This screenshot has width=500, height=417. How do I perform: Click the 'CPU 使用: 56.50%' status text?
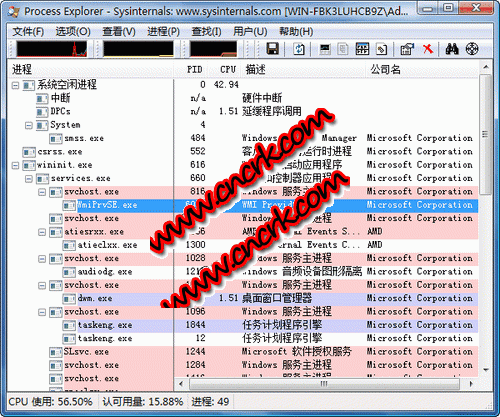tap(50, 401)
